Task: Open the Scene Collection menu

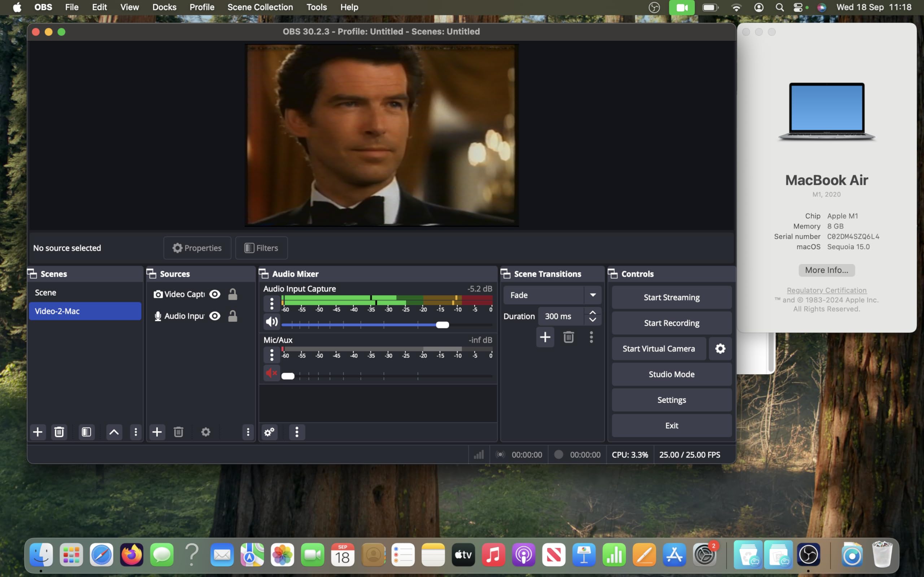Action: click(260, 7)
